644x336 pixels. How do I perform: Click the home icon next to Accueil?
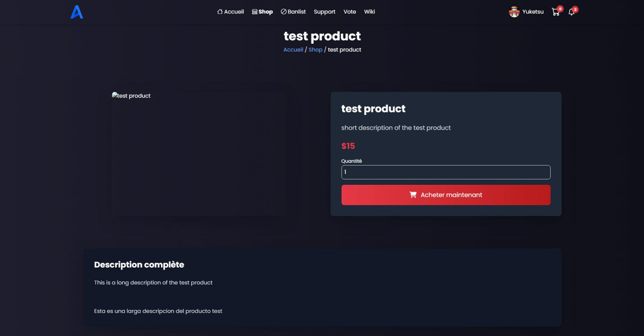click(219, 12)
